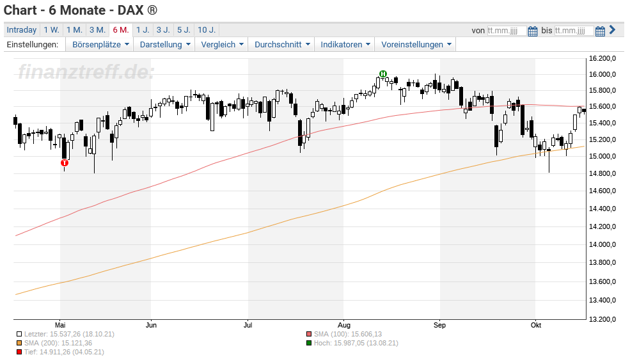630x364 pixels.
Task: Click the 'Aug' label on the x-axis
Action: tap(344, 325)
